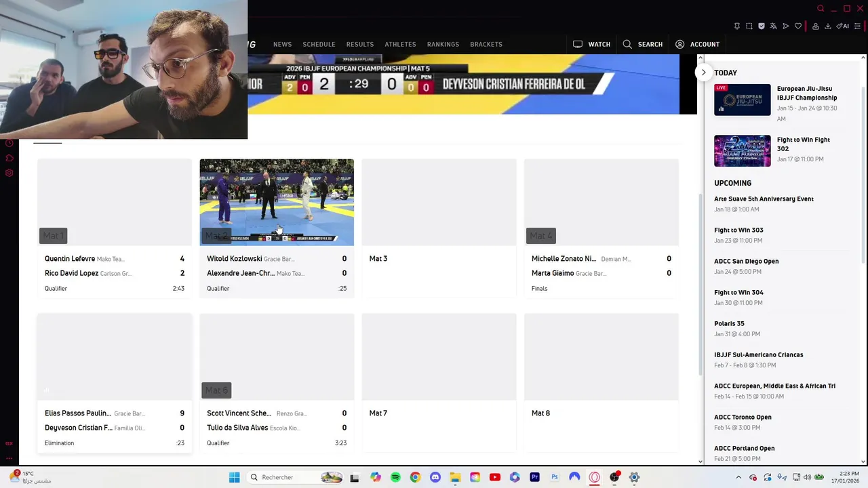
Task: Open the Fight to Win 303 event
Action: (x=738, y=230)
